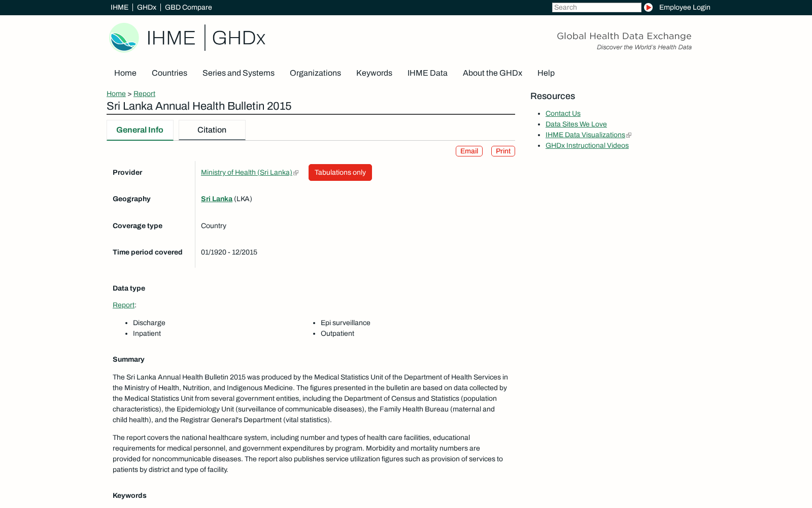This screenshot has width=812, height=508.
Task: Click the Keywords section heading
Action: 129,496
